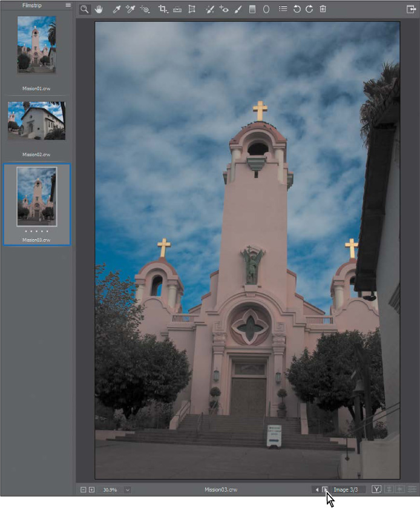Select the Mission02.crw thumbnail

(x=36, y=121)
